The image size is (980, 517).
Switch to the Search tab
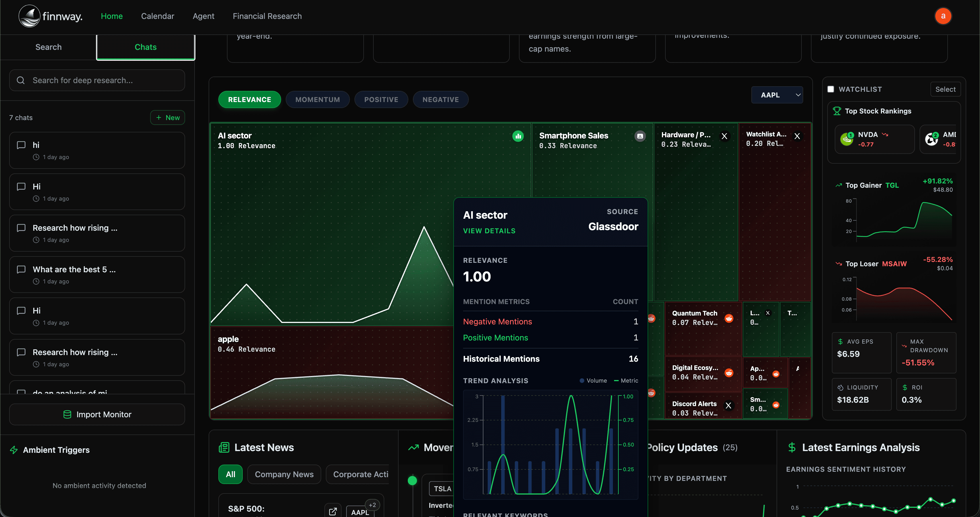coord(48,47)
